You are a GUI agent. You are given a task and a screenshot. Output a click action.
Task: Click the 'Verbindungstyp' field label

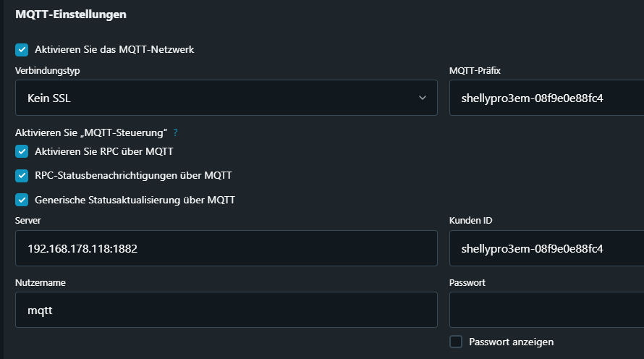[x=47, y=70]
